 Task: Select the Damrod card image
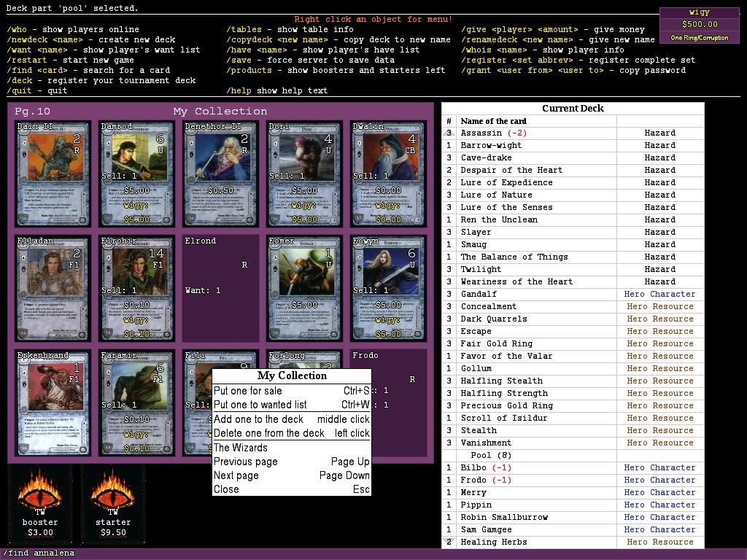coord(136,174)
